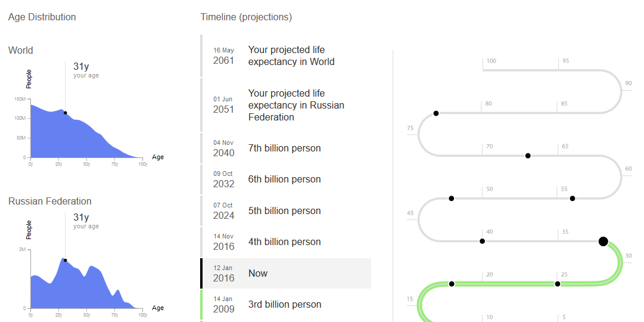644x322 pixels.
Task: Click your-age marker dot on Russian Federation chart
Action: click(66, 261)
